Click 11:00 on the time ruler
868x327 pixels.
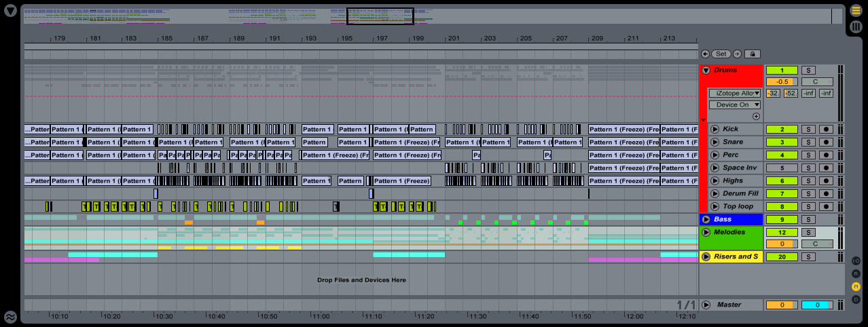coord(321,316)
